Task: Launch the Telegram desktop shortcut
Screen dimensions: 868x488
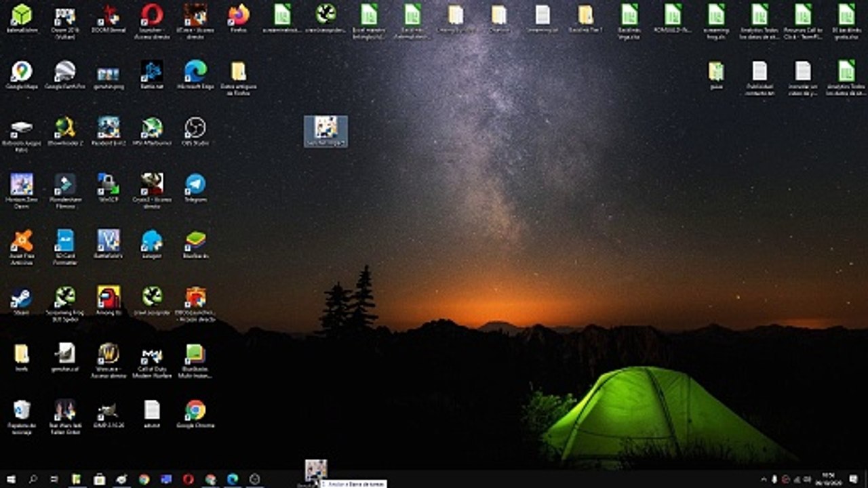Action: coord(195,188)
